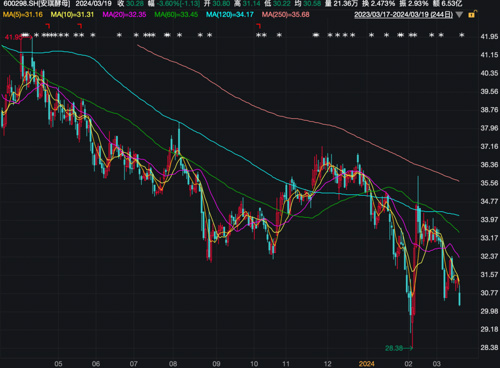Image resolution: width=500 pixels, height=368 pixels.
Task: Open the date range dropdown arrow
Action: pos(459,15)
